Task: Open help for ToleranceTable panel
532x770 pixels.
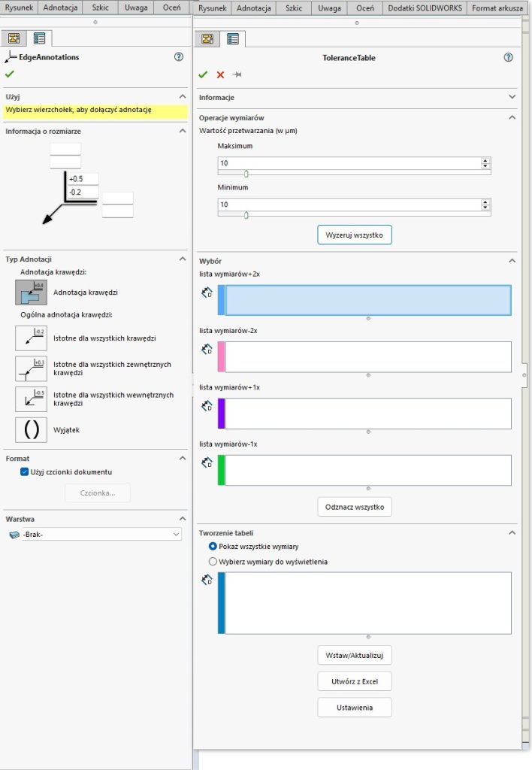Action: pyautogui.click(x=509, y=57)
